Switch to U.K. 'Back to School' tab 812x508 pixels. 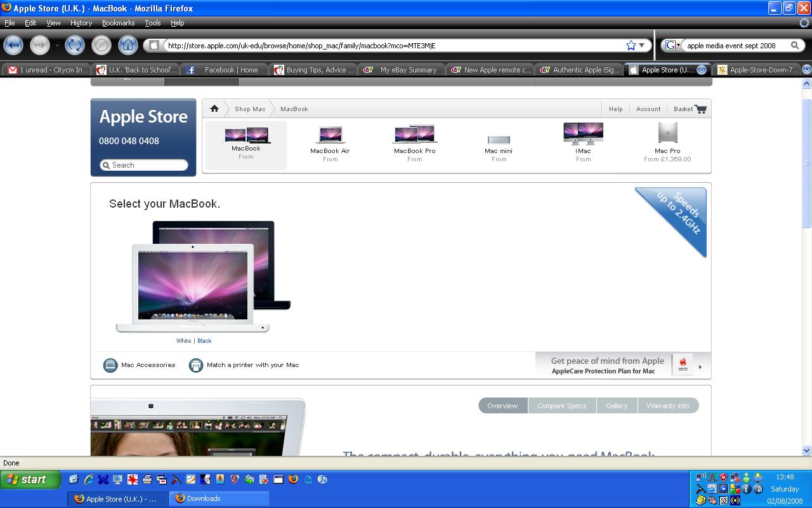(x=137, y=70)
